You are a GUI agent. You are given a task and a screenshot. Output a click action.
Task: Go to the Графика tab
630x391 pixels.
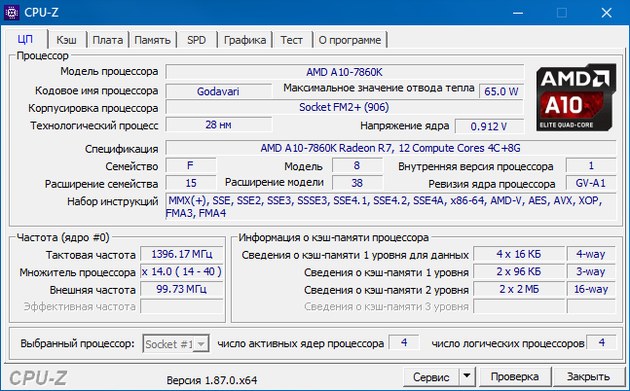click(x=245, y=40)
